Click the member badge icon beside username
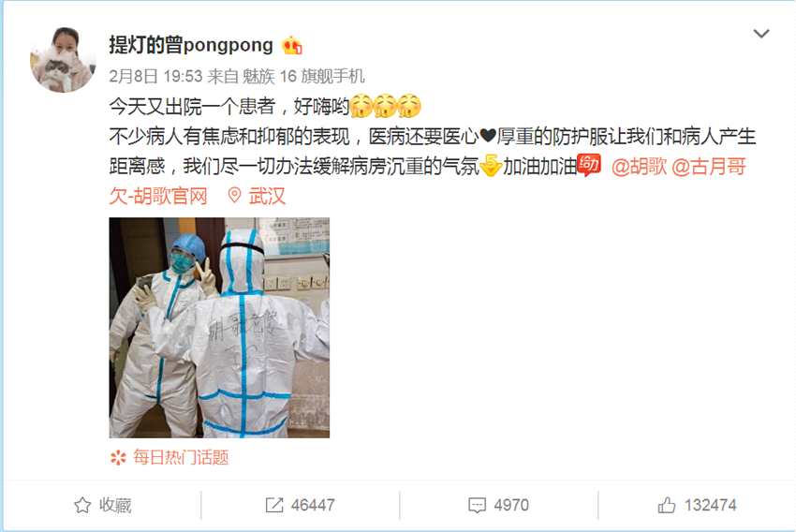Viewport: 796px width, 532px height. point(292,46)
